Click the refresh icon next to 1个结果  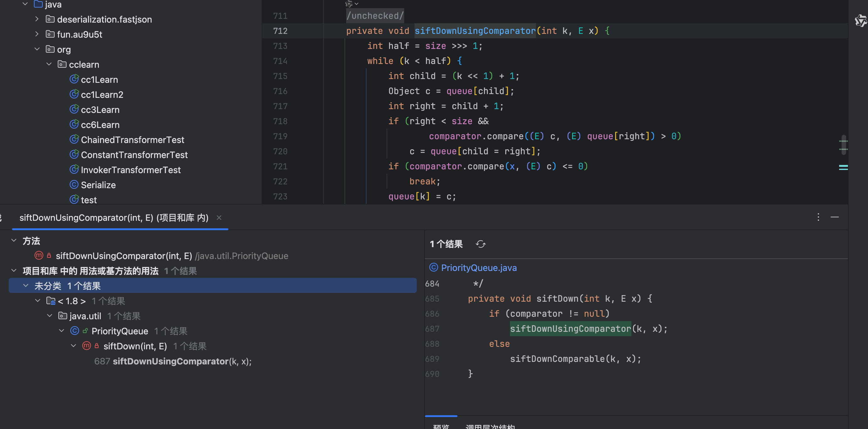coord(480,244)
